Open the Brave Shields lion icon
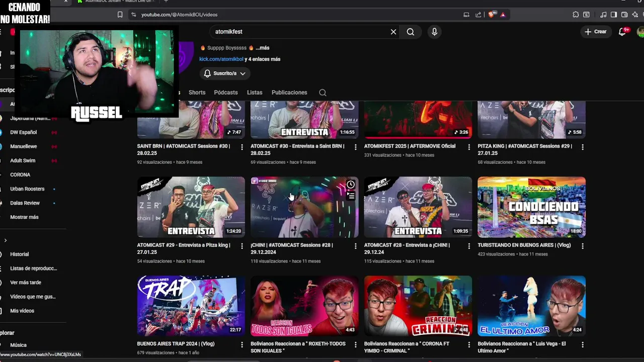This screenshot has height=362, width=644. point(492,15)
